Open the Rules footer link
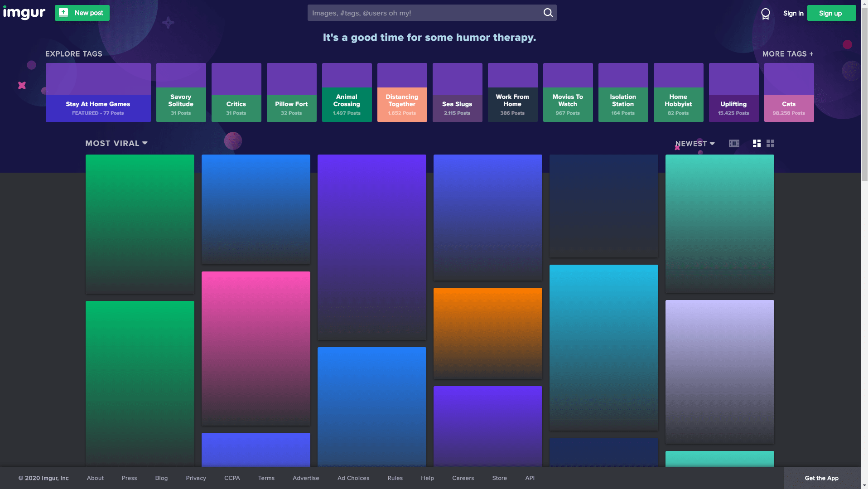Screen dimensions: 868x489 (x=395, y=478)
